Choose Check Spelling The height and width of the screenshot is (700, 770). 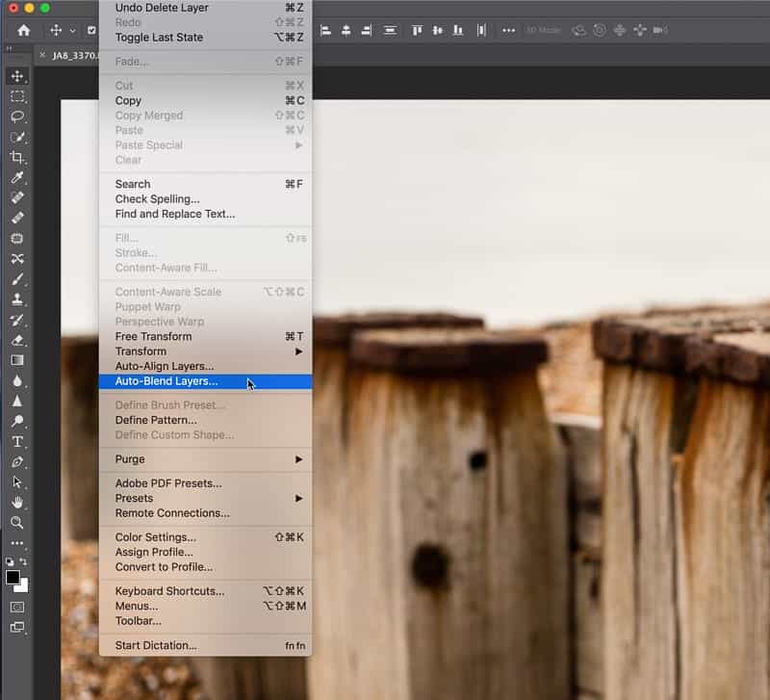[205, 199]
